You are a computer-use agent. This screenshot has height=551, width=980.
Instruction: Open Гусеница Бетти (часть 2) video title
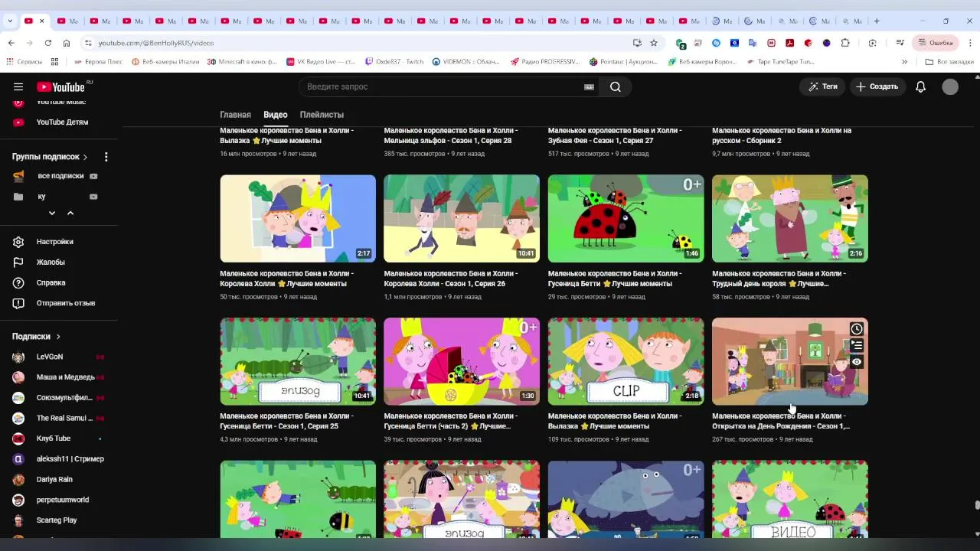[x=451, y=421]
